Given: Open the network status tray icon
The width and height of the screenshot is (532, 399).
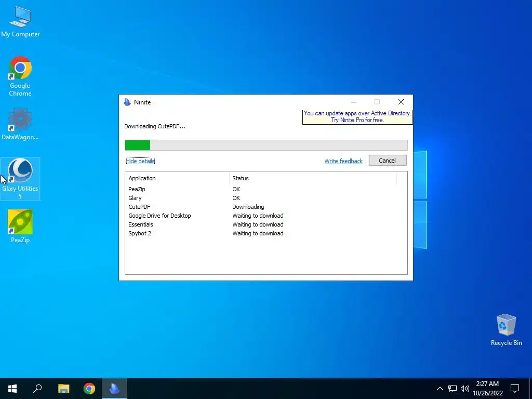Looking at the screenshot, I should pos(453,389).
